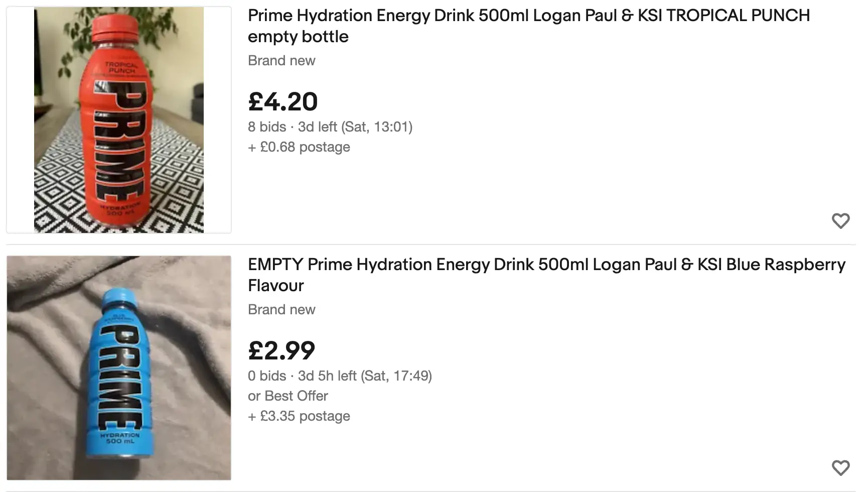Select the £4.20 current bid price
Screen dimensions: 868x492
(282, 101)
